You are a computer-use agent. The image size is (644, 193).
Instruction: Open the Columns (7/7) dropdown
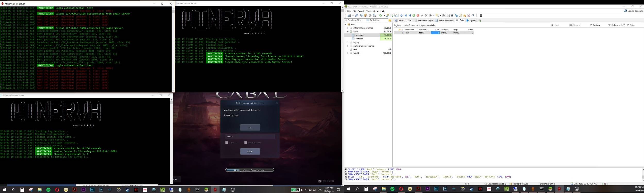click(616, 25)
